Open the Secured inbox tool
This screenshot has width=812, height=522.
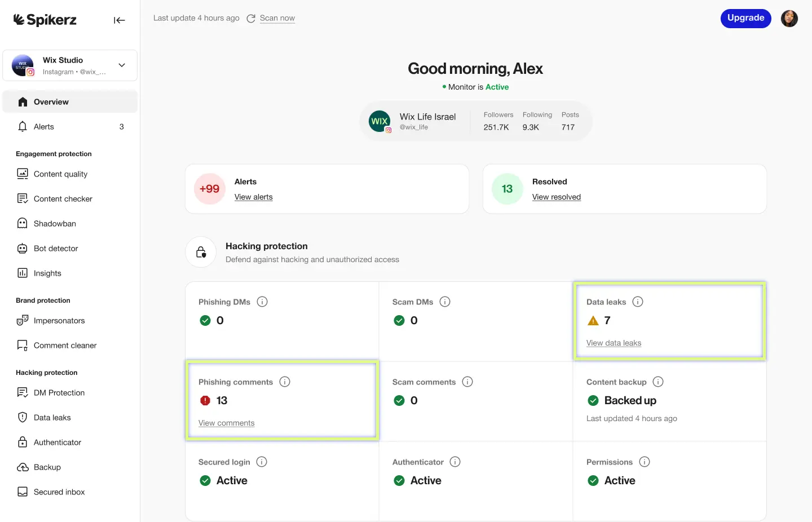(x=58, y=492)
